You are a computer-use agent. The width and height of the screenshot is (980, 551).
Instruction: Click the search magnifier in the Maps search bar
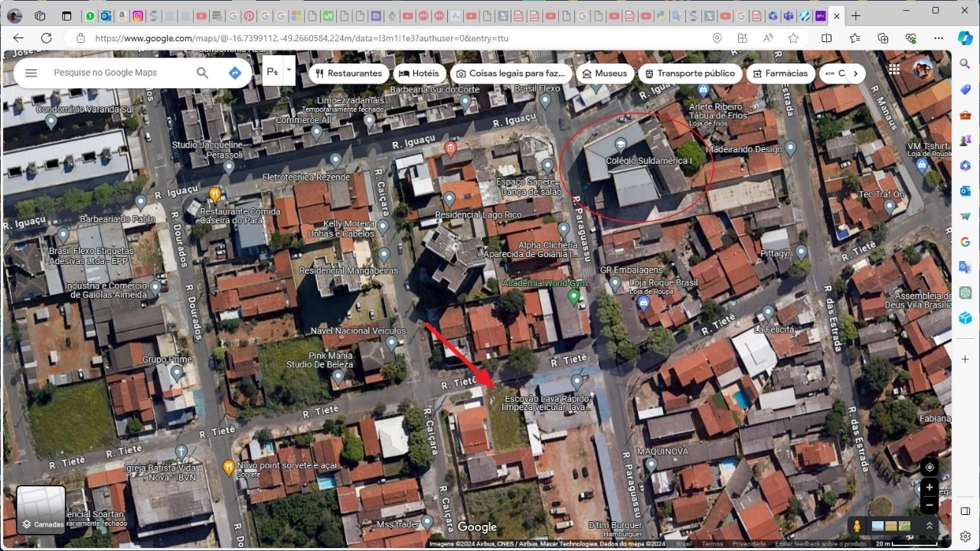click(x=202, y=72)
